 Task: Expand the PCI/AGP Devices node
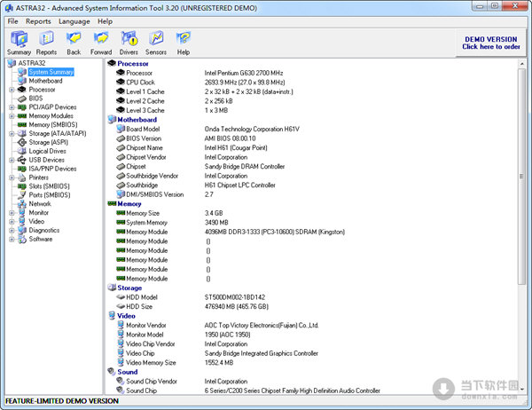(x=12, y=107)
